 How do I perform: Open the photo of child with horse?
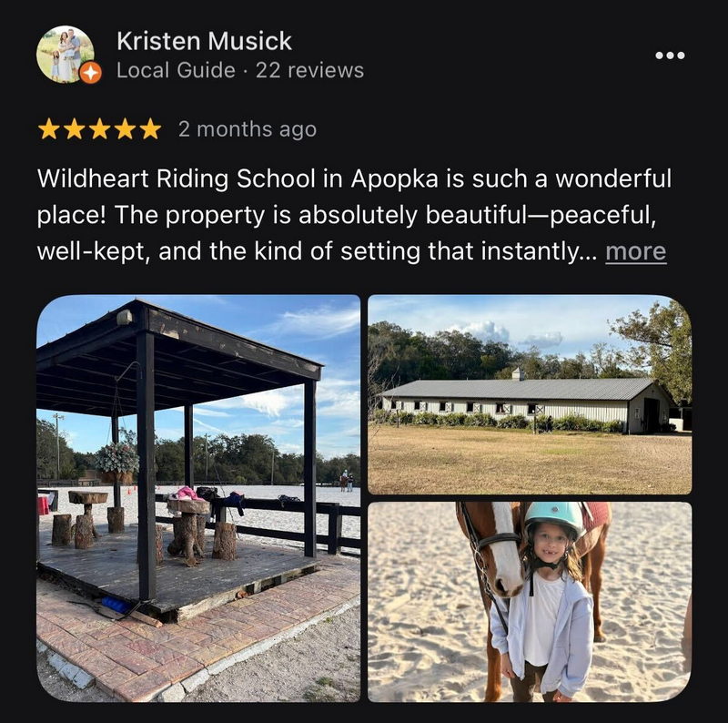[x=530, y=602]
